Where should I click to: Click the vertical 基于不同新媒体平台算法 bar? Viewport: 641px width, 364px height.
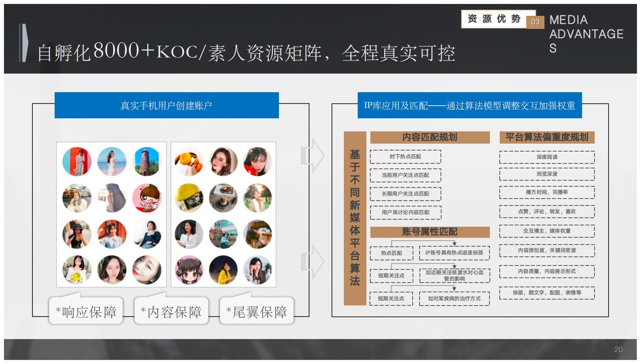tap(355, 218)
